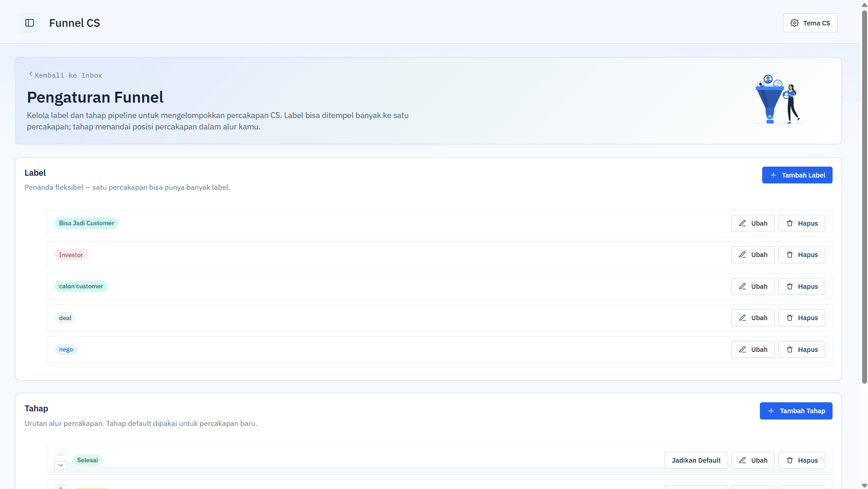868x489 pixels.
Task: Delete the deal label
Action: 801,318
